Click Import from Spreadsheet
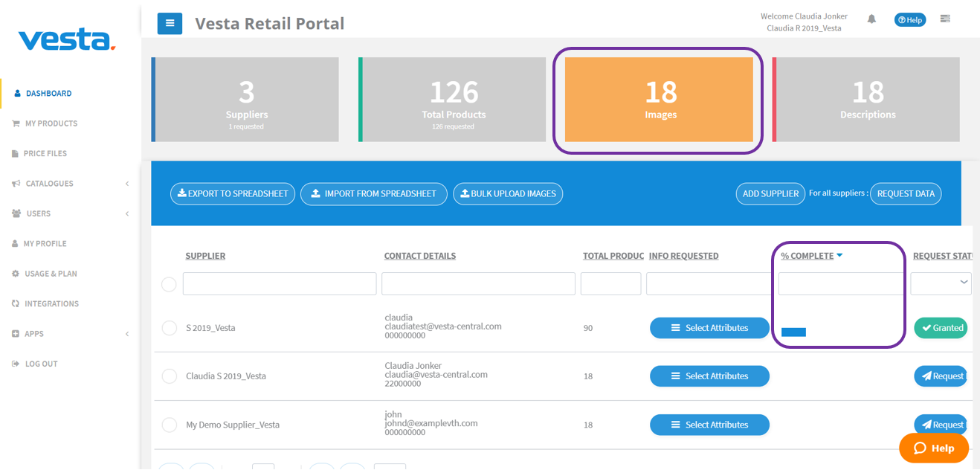This screenshot has height=470, width=980. coord(373,193)
